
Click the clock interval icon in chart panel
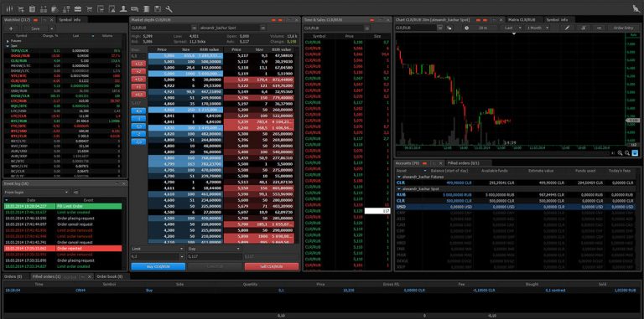click(x=466, y=28)
